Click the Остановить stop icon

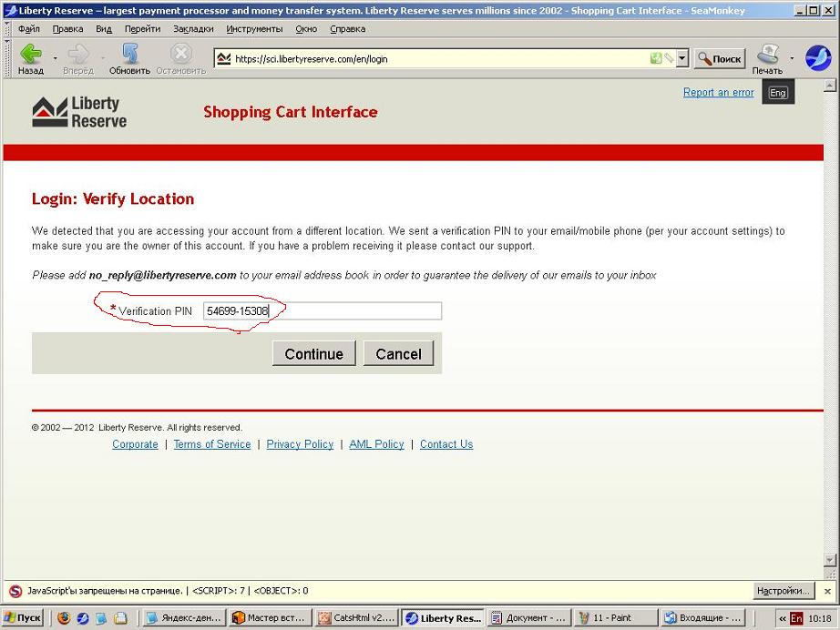tap(181, 59)
